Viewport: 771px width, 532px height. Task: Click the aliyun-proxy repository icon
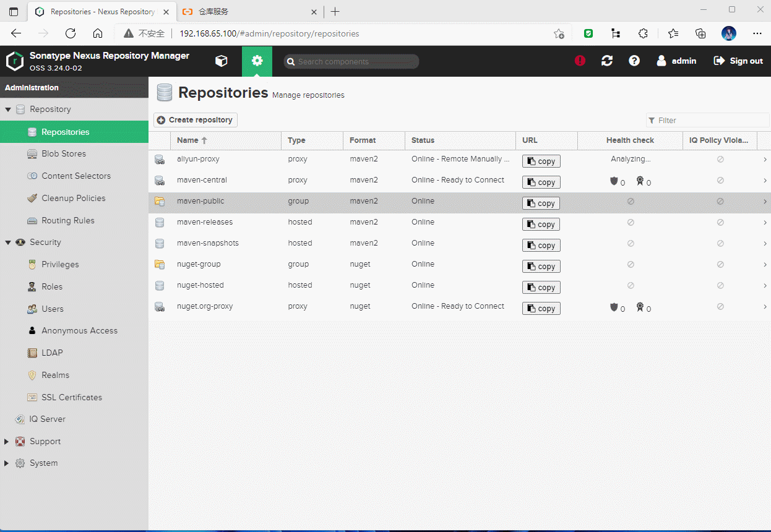(160, 160)
